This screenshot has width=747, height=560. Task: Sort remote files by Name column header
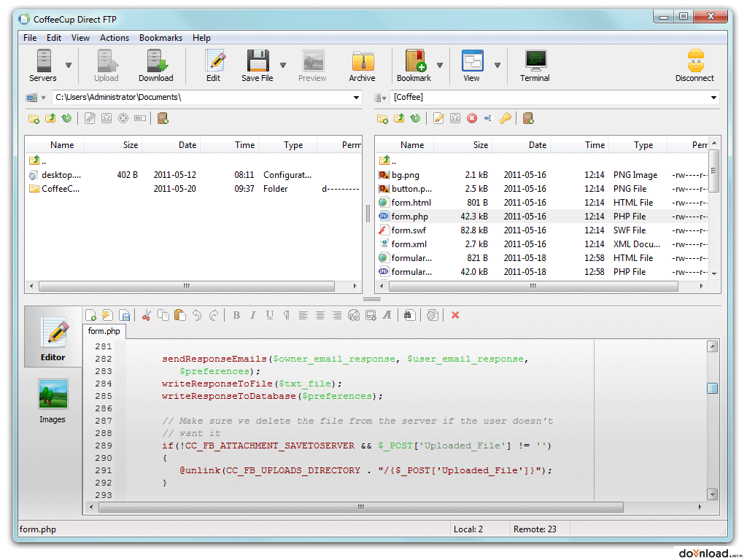(x=412, y=145)
